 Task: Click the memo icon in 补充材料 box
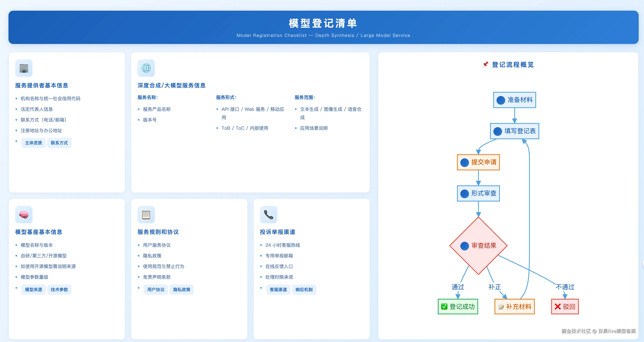point(501,307)
